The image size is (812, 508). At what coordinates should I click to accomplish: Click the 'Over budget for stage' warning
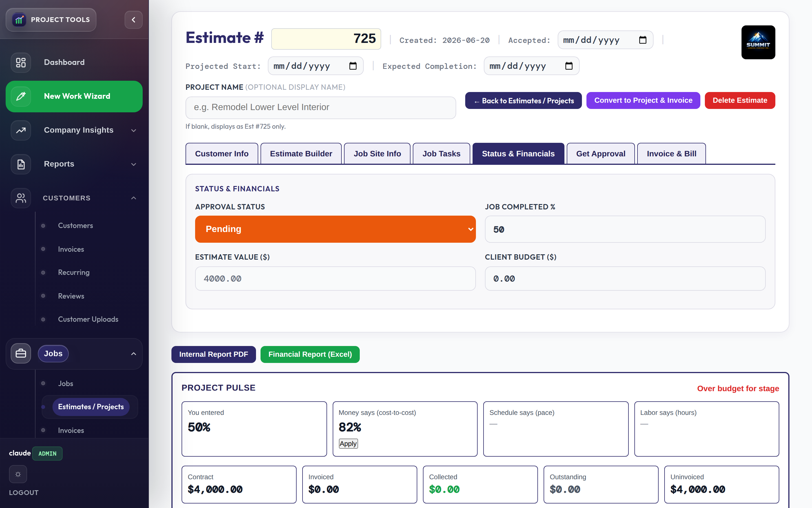click(x=738, y=389)
